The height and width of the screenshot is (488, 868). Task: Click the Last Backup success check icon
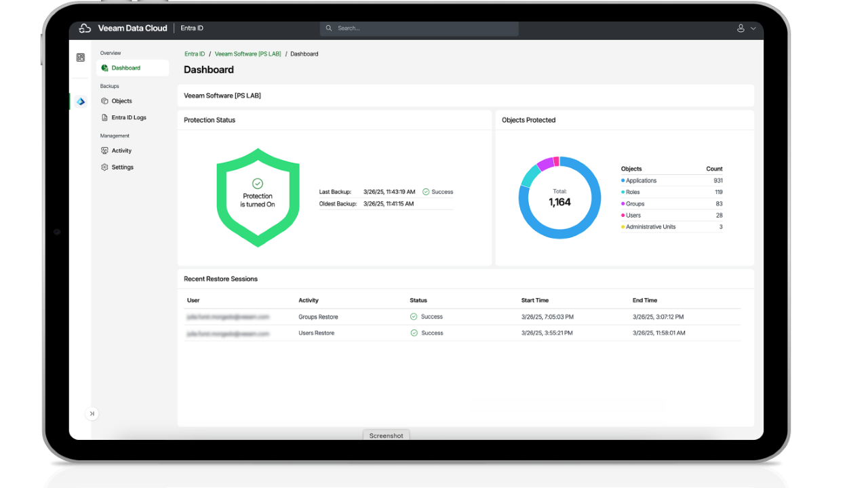[x=426, y=192]
